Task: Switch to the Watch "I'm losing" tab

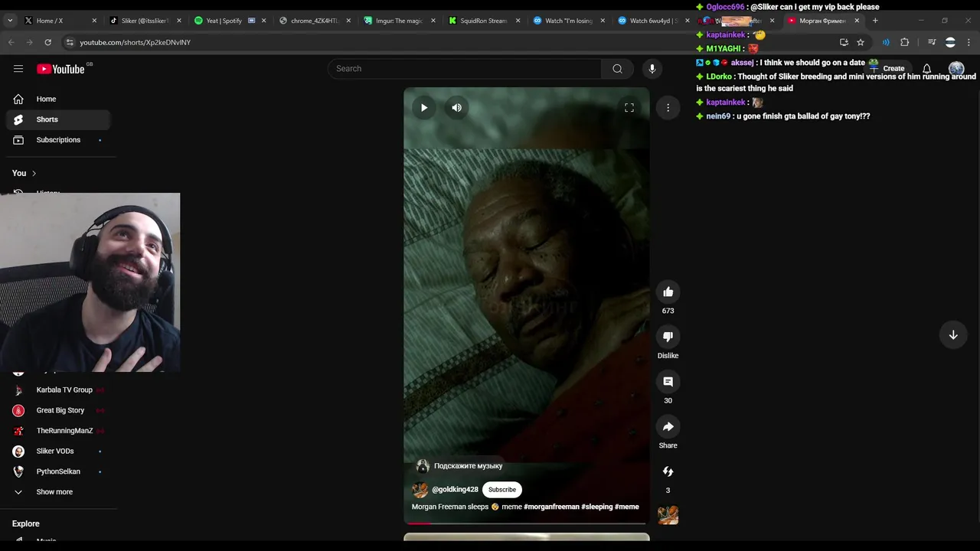Action: 568,21
